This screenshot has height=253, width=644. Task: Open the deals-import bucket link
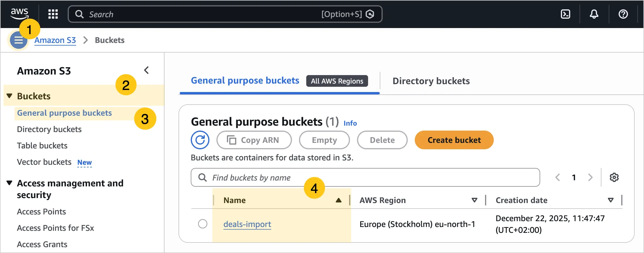coord(247,224)
